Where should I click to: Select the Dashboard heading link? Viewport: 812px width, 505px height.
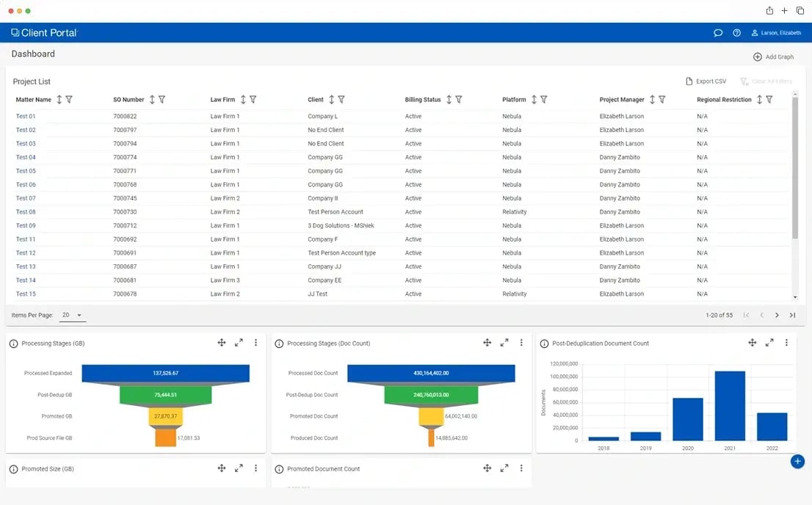[33, 54]
